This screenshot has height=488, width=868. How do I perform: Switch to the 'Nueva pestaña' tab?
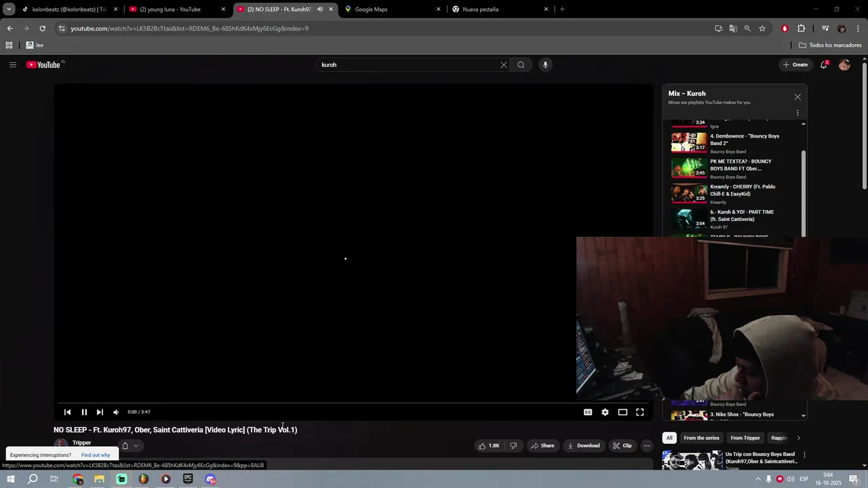tap(500, 9)
